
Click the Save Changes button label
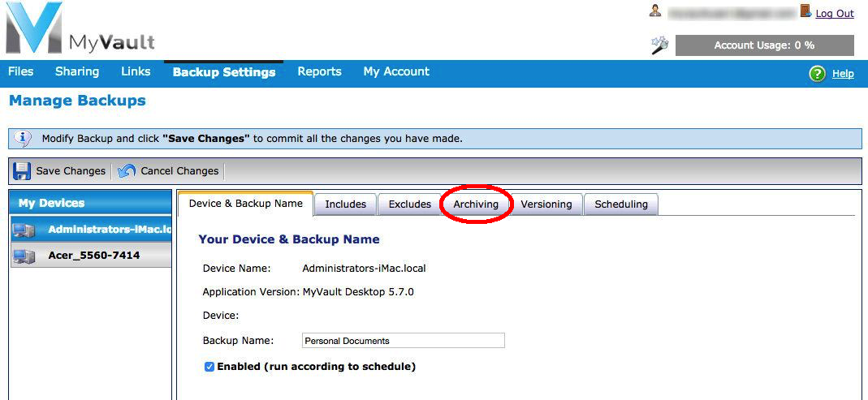click(x=71, y=171)
